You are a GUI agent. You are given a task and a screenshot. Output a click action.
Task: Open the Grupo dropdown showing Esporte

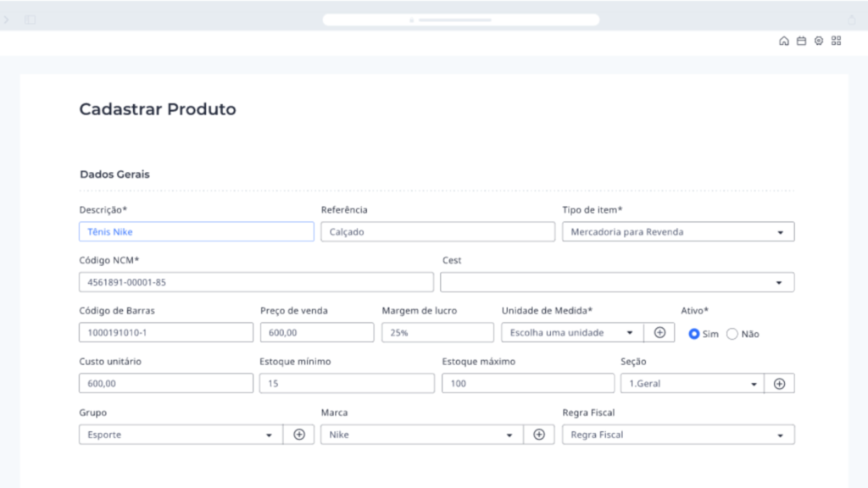coord(180,435)
